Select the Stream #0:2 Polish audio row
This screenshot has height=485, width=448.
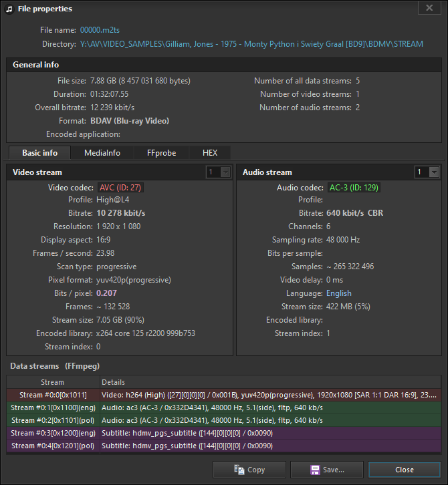point(53,420)
